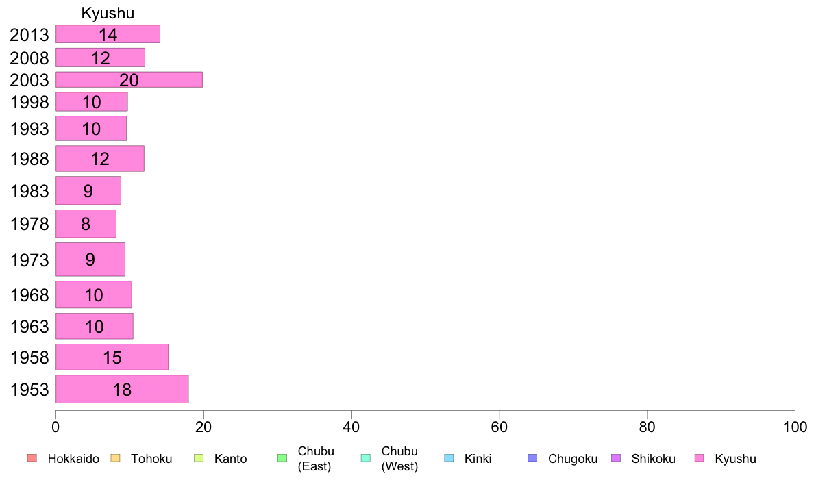Click the Chugoku legend swatch

click(532, 458)
